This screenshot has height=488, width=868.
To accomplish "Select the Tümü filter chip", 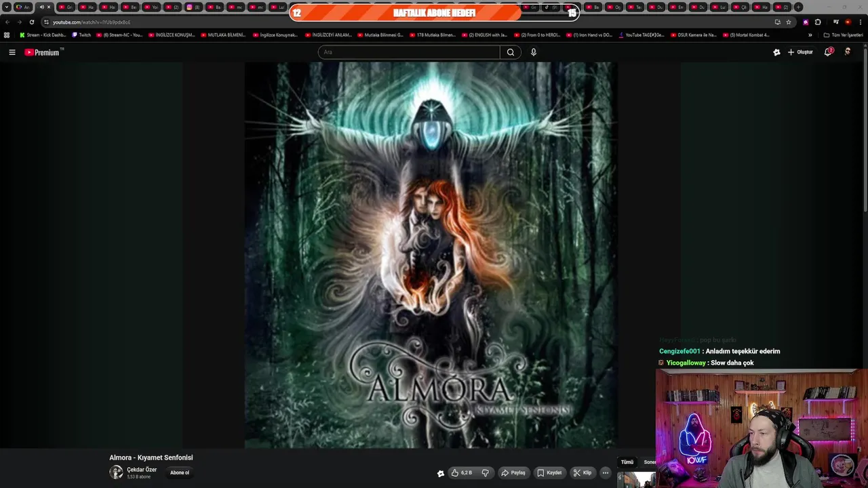I will tap(627, 462).
